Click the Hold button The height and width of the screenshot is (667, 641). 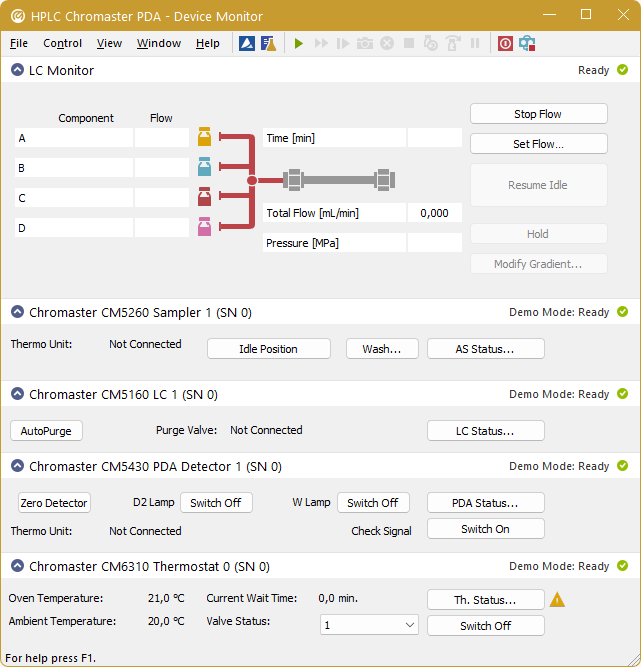tap(538, 234)
